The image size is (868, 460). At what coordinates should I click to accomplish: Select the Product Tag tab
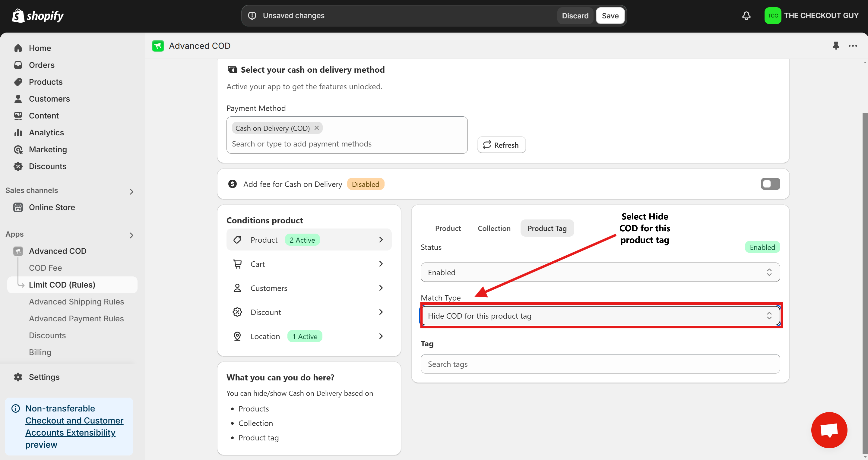tap(547, 228)
